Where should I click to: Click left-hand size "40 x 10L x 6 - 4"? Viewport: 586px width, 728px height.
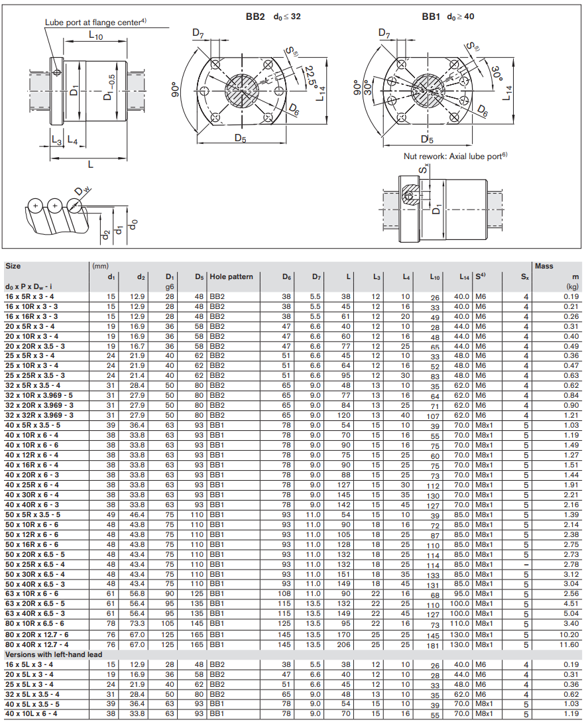31,713
